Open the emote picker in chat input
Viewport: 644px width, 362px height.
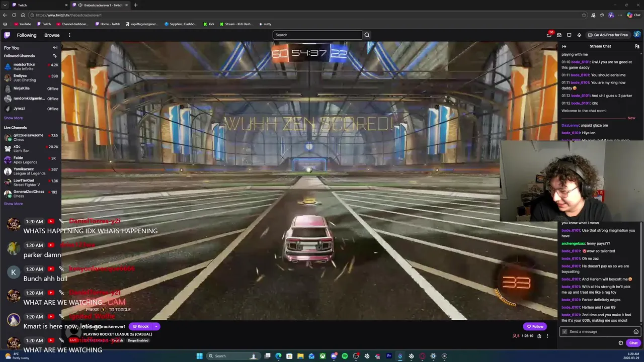pos(636,332)
